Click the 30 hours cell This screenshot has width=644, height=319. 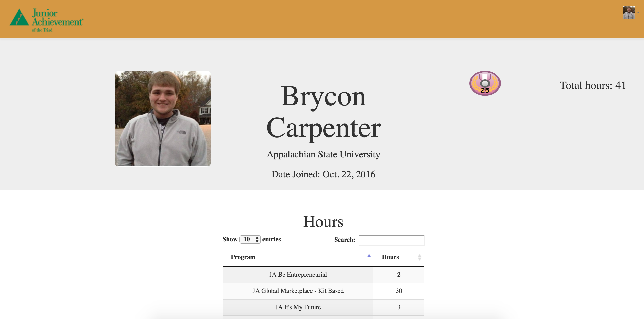tap(398, 291)
